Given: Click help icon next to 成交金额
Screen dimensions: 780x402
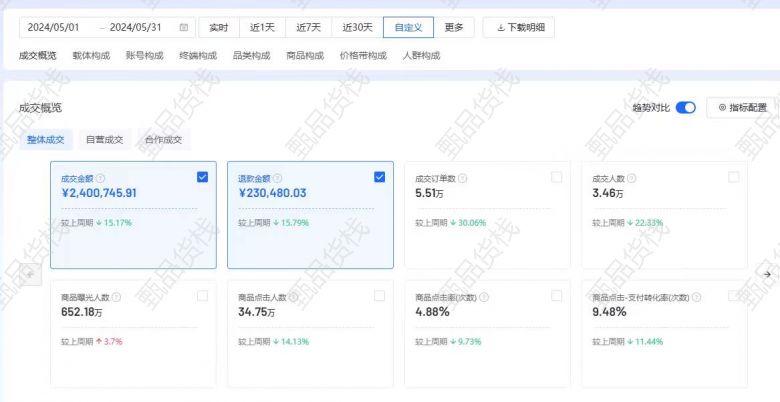Looking at the screenshot, I should coord(101,178).
